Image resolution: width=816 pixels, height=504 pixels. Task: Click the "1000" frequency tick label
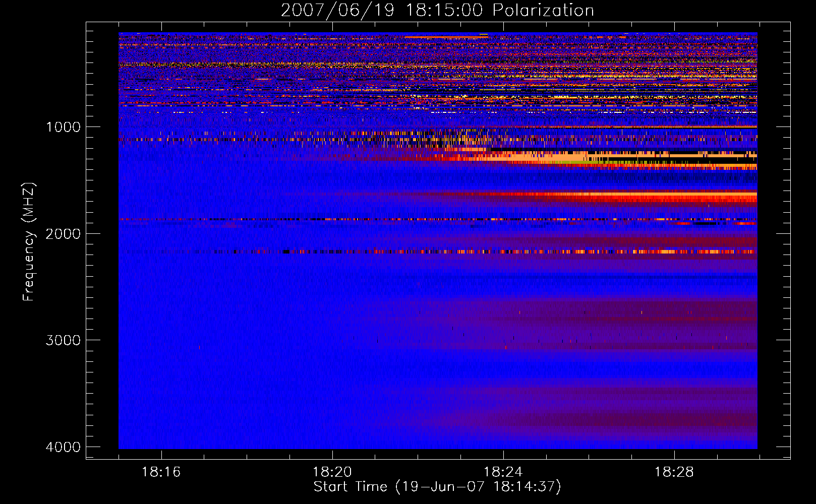63,127
